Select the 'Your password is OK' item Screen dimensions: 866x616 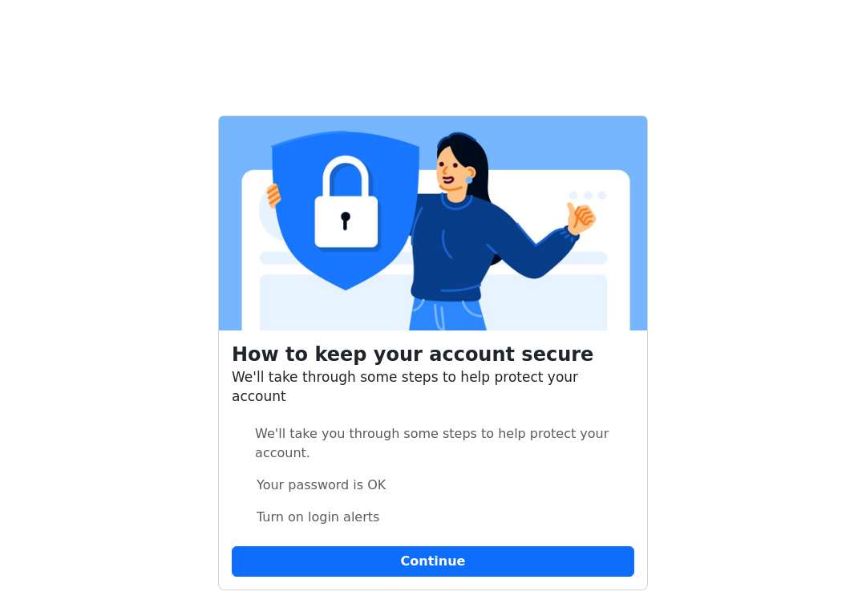pyautogui.click(x=321, y=485)
